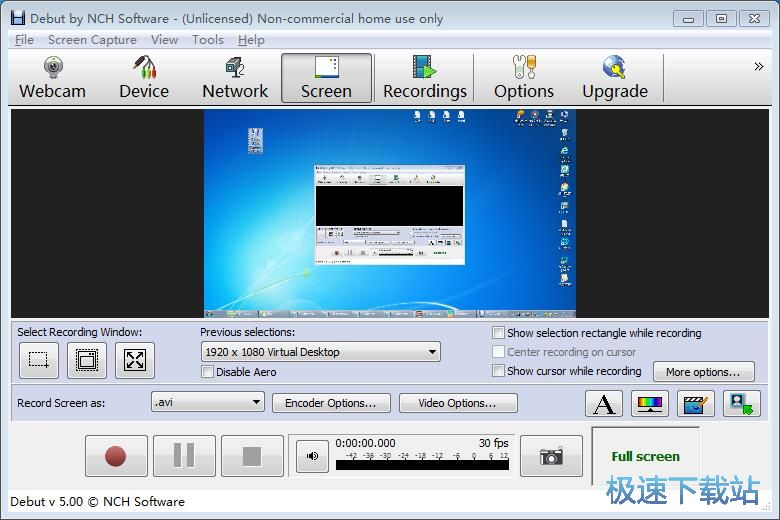Start recording with the red button
Viewport: 780px width, 520px height.
116,456
